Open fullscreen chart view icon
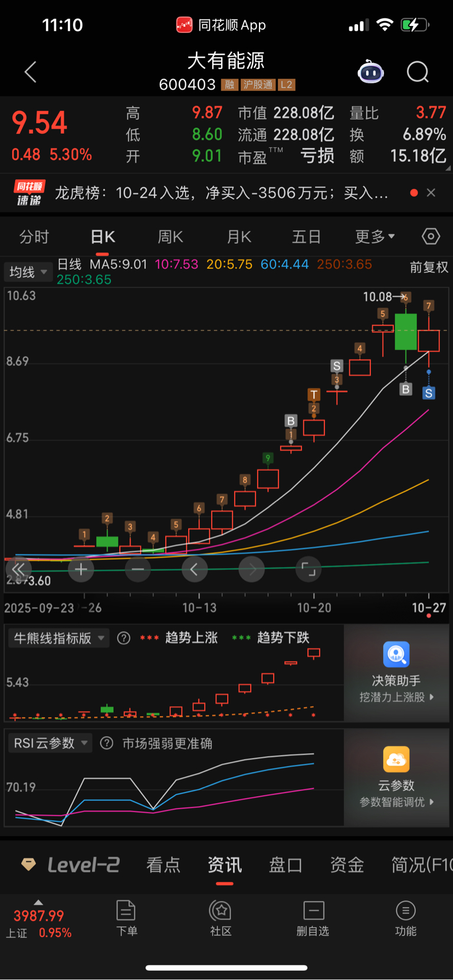This screenshot has width=453, height=980. point(308,569)
